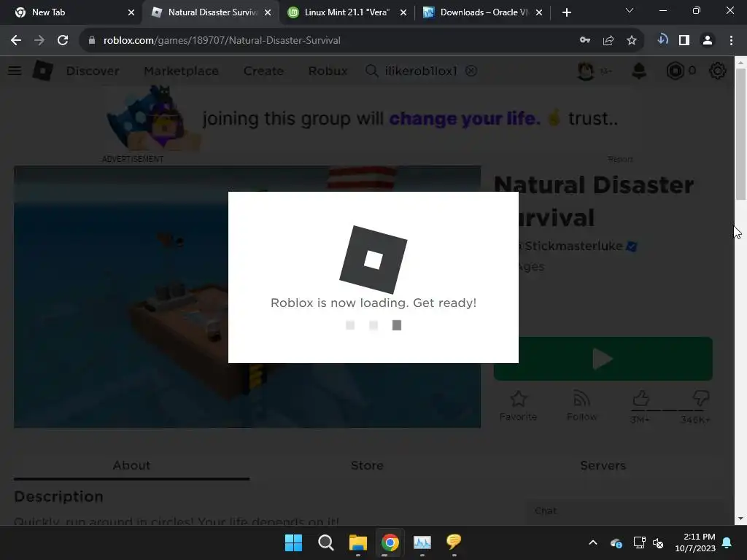Image resolution: width=747 pixels, height=560 pixels.
Task: Open the Chat panel header
Action: tap(624, 511)
